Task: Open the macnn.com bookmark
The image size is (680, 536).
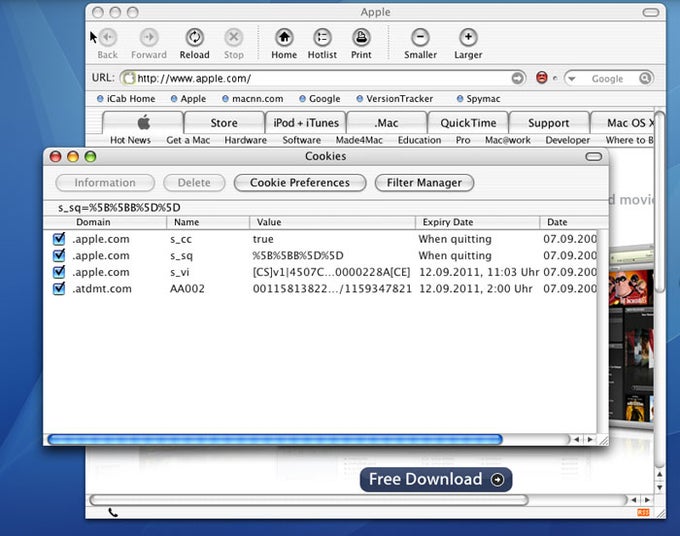Action: 253,99
